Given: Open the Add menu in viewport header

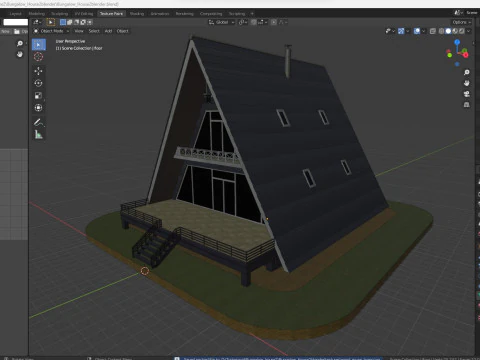Looking at the screenshot, I should tap(108, 31).
